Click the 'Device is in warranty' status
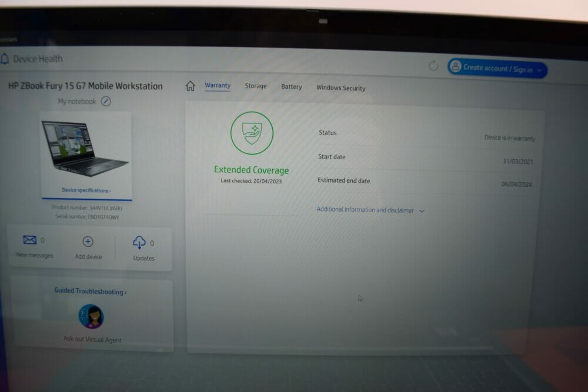 pos(510,138)
